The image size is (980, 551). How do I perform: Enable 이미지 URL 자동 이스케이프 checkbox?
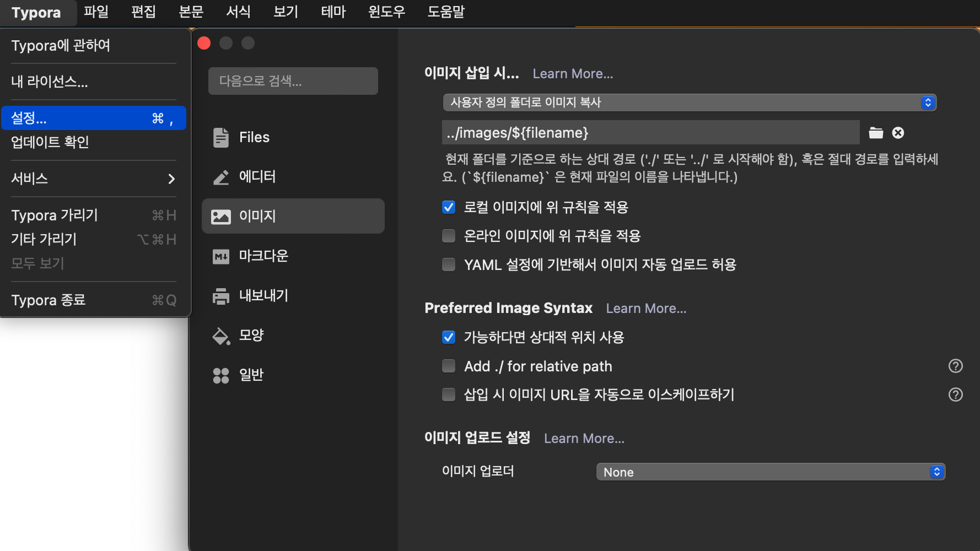[x=449, y=395]
